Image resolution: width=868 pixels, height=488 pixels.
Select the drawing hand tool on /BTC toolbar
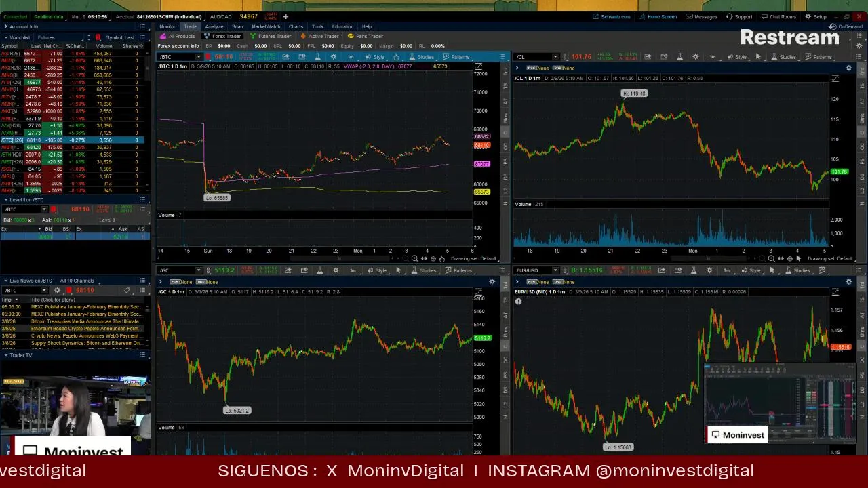point(396,57)
